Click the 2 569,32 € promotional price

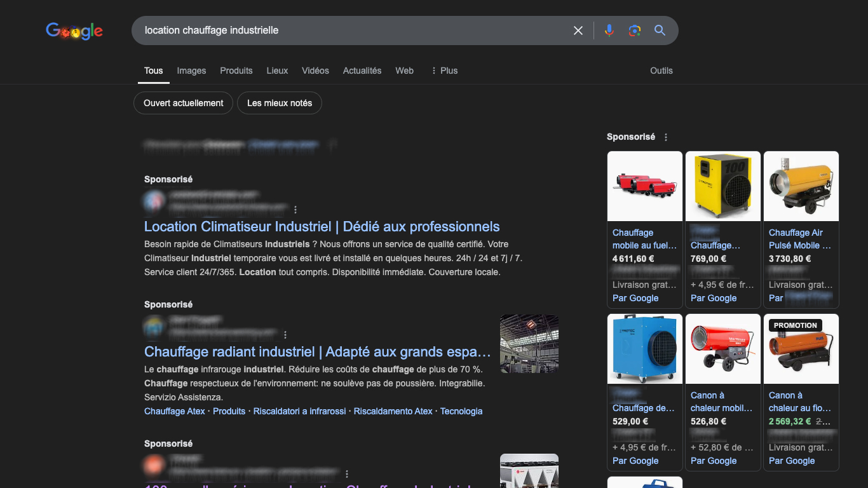coord(790,421)
